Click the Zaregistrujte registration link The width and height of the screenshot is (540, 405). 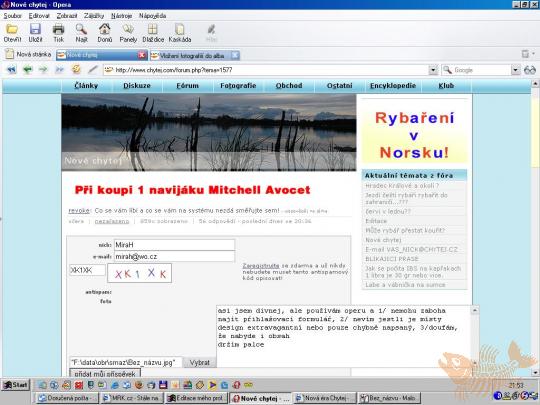pos(261,266)
